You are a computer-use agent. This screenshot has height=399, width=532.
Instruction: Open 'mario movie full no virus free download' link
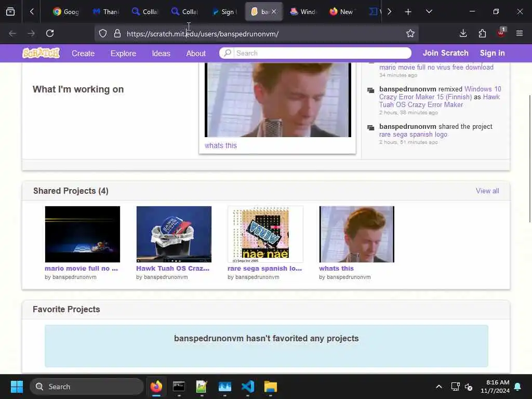click(x=436, y=67)
